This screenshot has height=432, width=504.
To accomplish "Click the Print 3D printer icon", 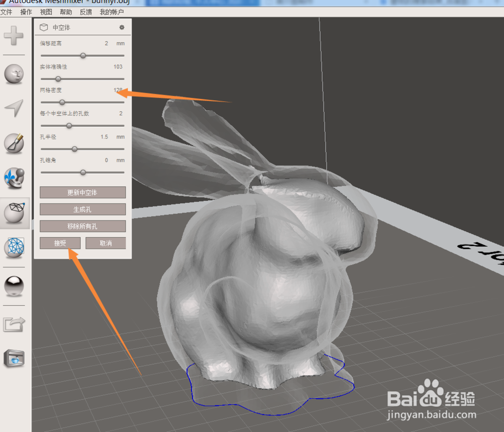I will [x=14, y=358].
